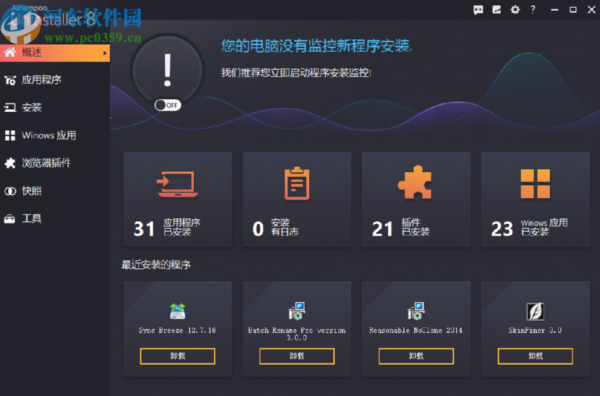Click the SkinFiner program icon
The image size is (600, 396).
click(x=535, y=311)
